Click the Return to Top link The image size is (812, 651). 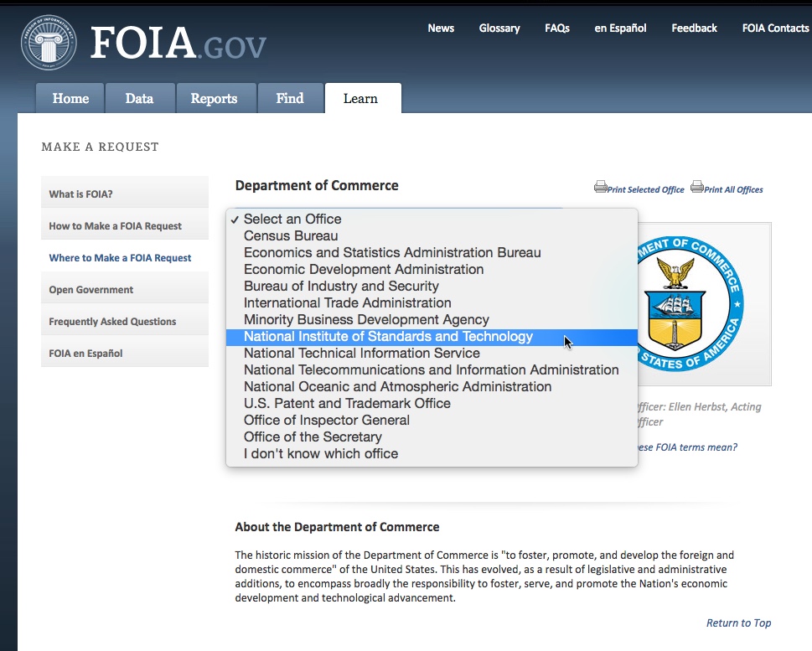738,623
